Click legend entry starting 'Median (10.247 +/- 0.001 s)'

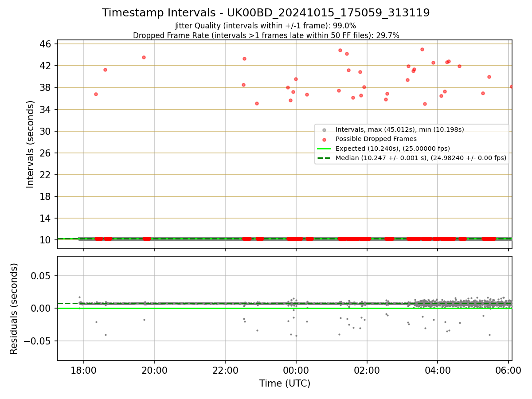pos(421,158)
